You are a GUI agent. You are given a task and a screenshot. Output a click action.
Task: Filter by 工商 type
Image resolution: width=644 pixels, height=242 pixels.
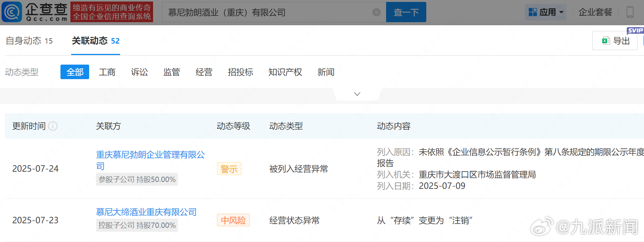(107, 72)
